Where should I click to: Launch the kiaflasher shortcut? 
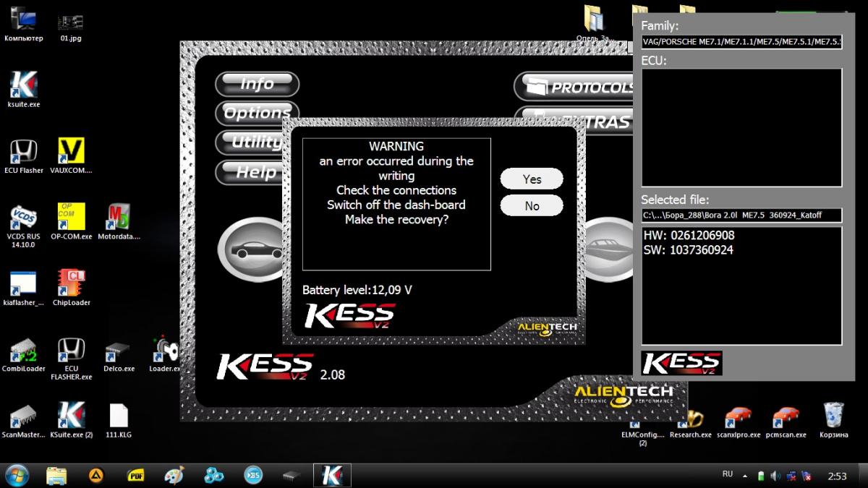point(23,288)
